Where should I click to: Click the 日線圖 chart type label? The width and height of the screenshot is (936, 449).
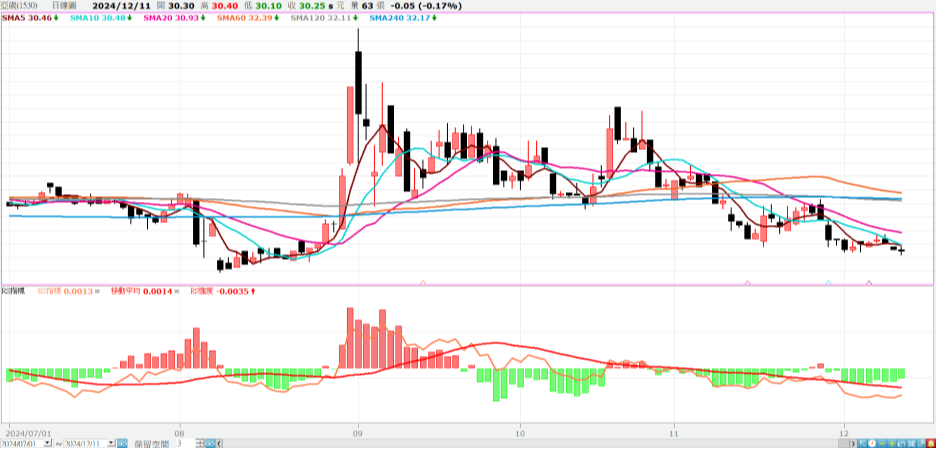[x=63, y=5]
